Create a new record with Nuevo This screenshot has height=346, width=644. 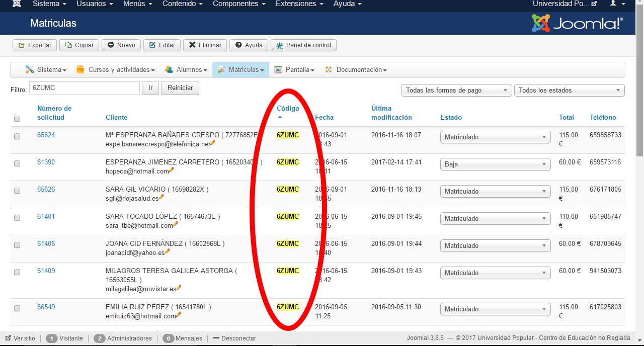pos(121,45)
